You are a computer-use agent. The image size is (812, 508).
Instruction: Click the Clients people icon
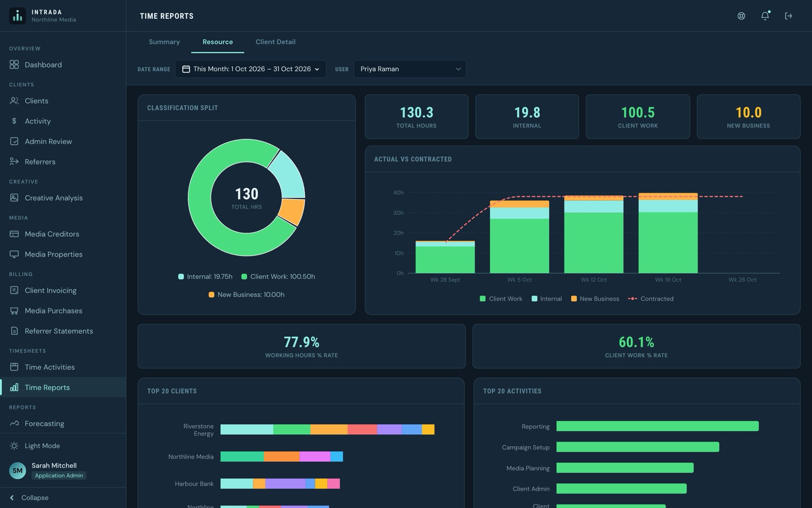(14, 101)
